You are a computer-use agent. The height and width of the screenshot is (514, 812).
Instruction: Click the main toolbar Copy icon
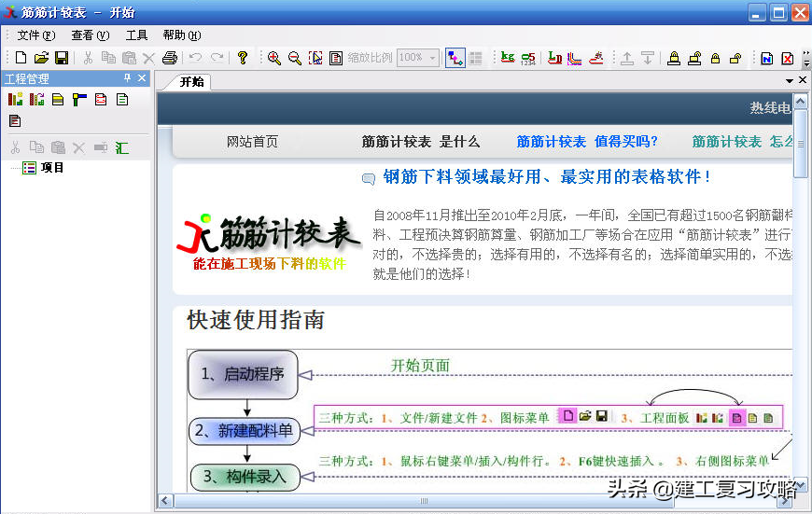(x=108, y=58)
